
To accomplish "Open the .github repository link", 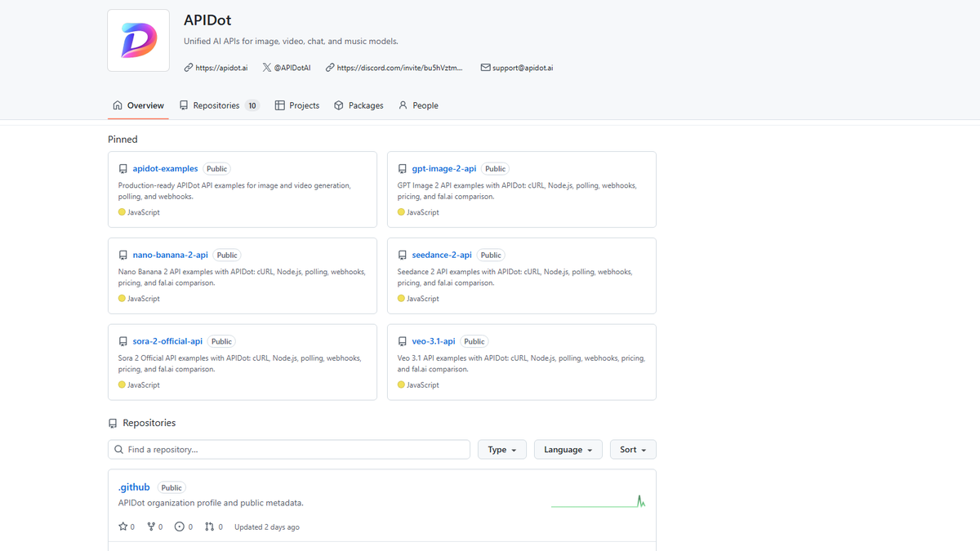I will click(134, 487).
